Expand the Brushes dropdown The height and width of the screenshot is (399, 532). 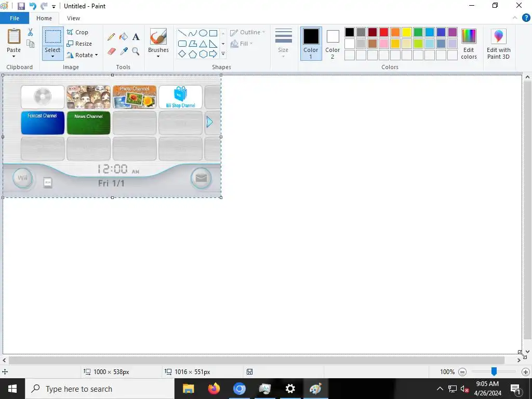tap(158, 56)
